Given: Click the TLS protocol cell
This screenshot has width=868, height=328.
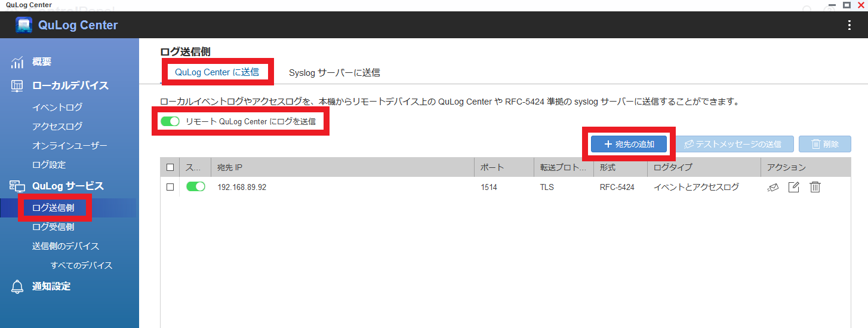Looking at the screenshot, I should 547,187.
